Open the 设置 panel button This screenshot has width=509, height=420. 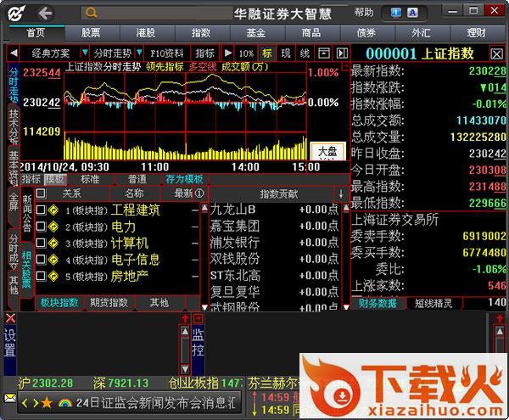click(x=10, y=343)
